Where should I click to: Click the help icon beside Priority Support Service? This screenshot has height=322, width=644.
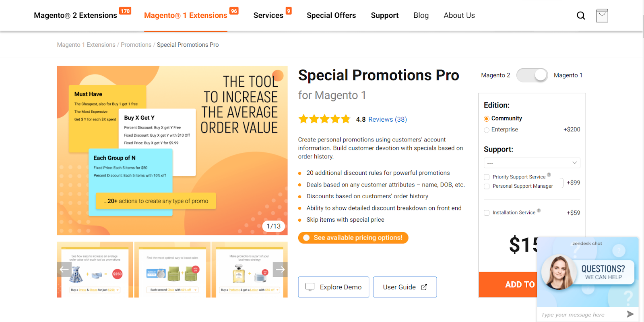pyautogui.click(x=549, y=175)
